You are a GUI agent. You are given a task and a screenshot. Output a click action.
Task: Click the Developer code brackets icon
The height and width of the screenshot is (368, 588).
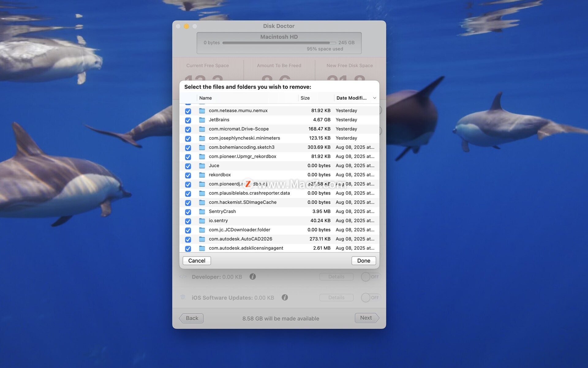183,276
